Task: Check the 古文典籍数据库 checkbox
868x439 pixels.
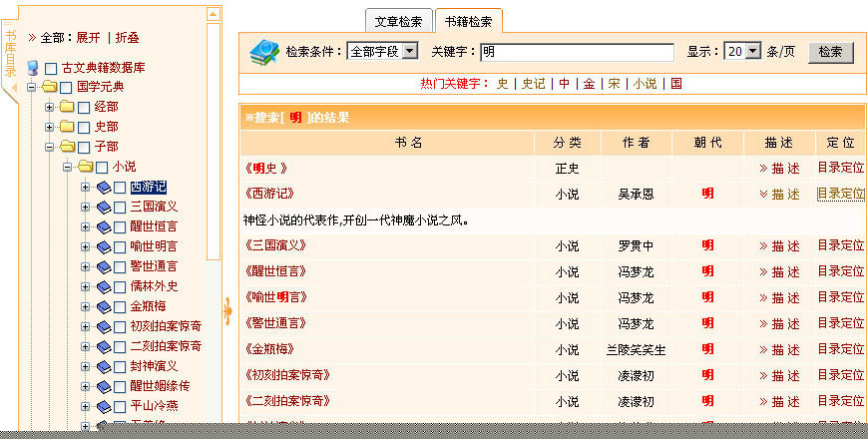Action: pos(51,69)
